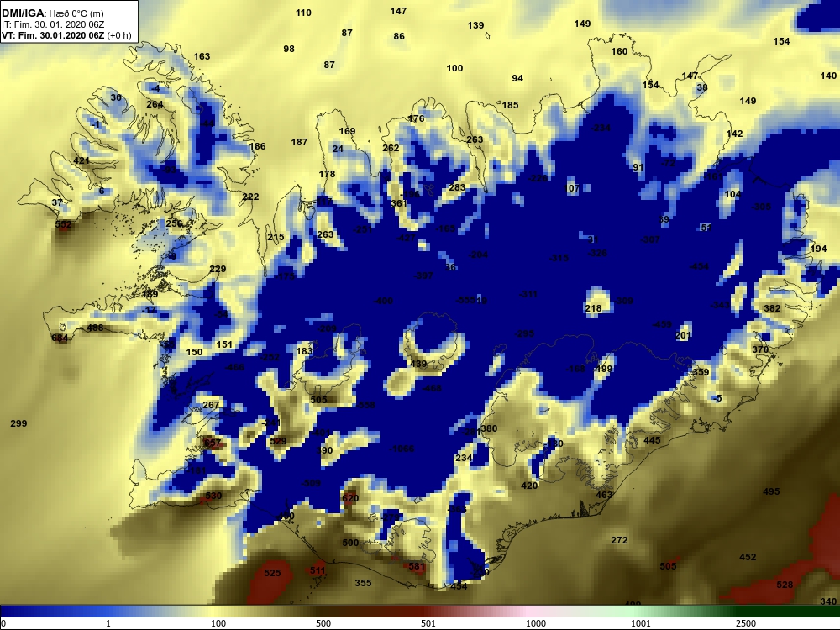Click the '272' value over the southern sea
Screen dimensions: 840x630
(x=619, y=540)
